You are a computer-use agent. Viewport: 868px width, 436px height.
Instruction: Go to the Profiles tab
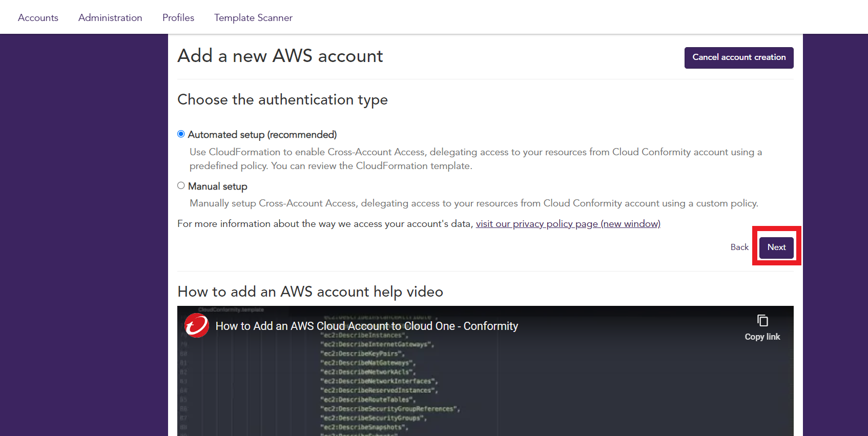(178, 17)
